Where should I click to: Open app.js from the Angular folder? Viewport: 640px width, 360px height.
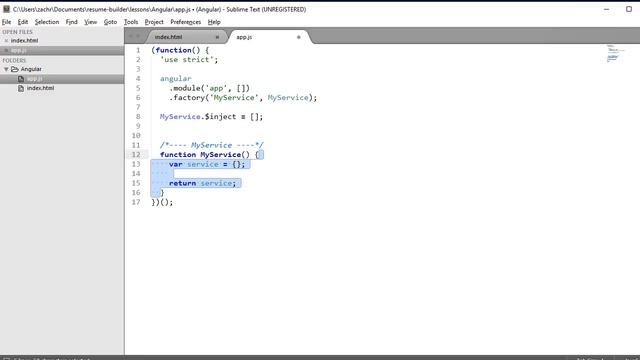click(35, 79)
